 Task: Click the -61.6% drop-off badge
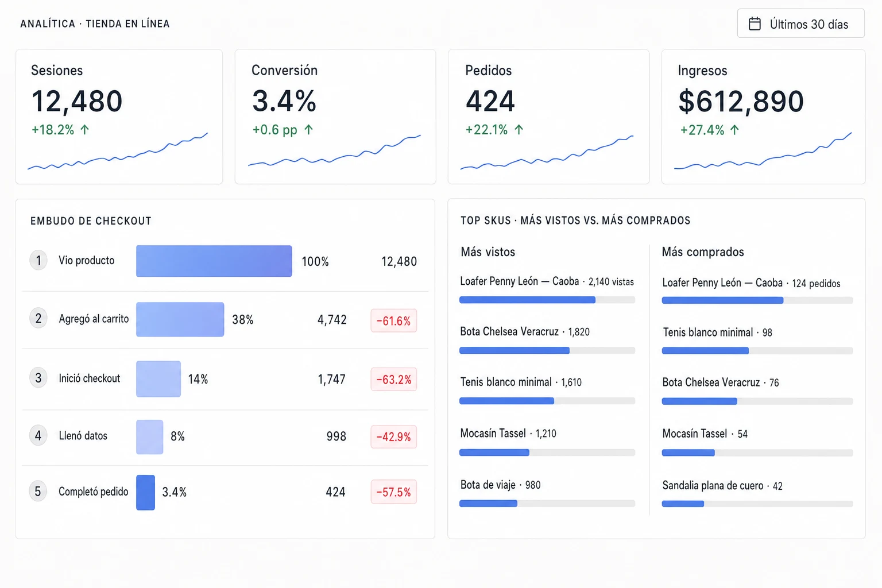coord(394,321)
